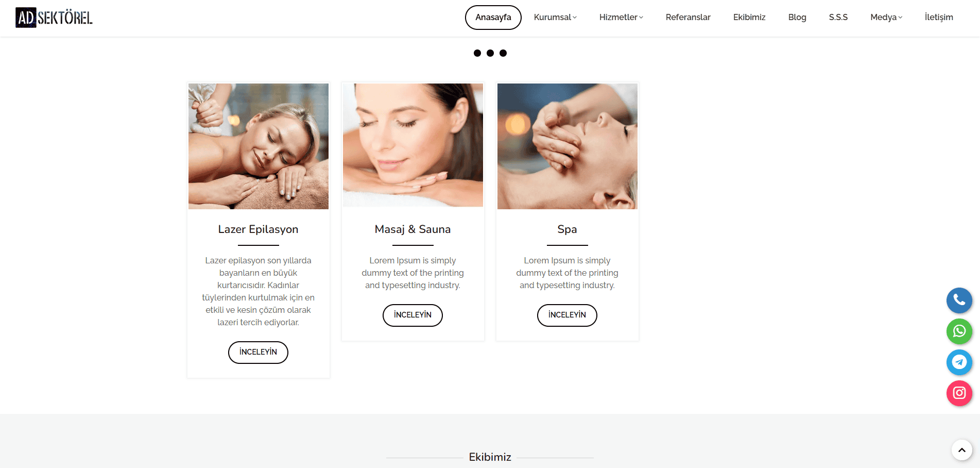Viewport: 980px width, 468px height.
Task: Open the Lazer Epilasyon card image
Action: pyautogui.click(x=259, y=146)
